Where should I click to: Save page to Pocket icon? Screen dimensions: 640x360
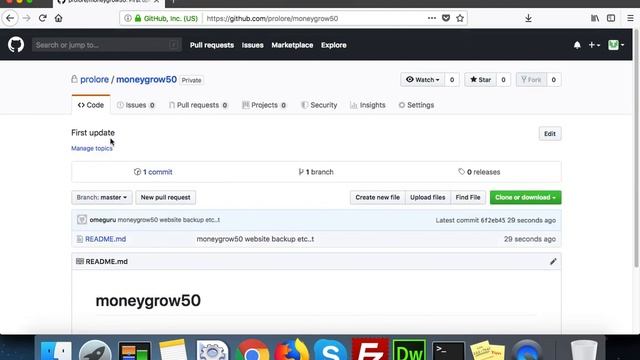click(x=446, y=18)
